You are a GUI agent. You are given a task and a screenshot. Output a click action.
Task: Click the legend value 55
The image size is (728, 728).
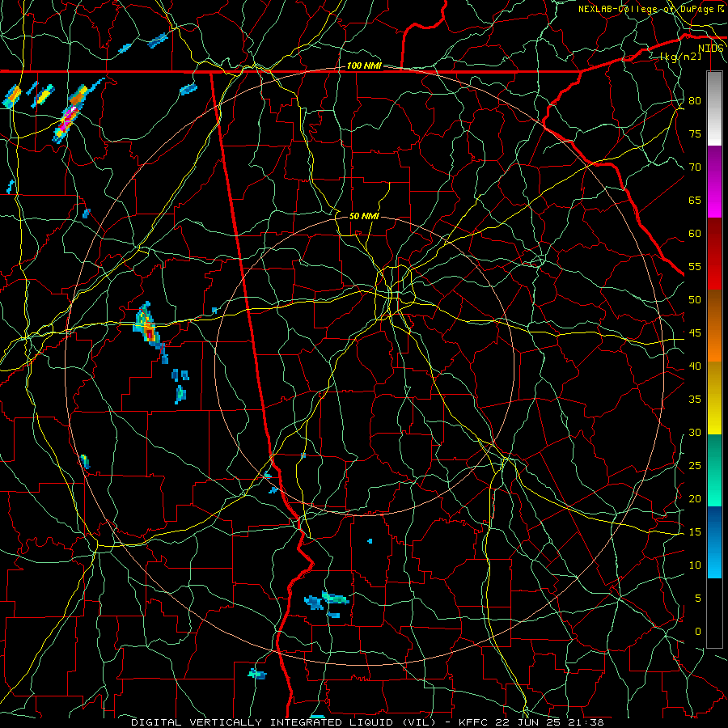point(695,266)
